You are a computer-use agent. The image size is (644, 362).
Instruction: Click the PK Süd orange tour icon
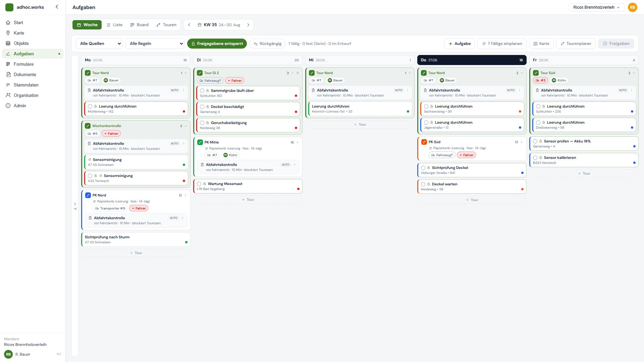424,142
